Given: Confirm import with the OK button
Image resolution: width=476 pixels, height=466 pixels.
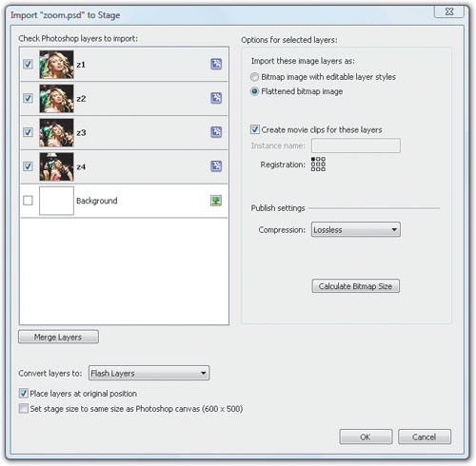Looking at the screenshot, I should coord(366,437).
